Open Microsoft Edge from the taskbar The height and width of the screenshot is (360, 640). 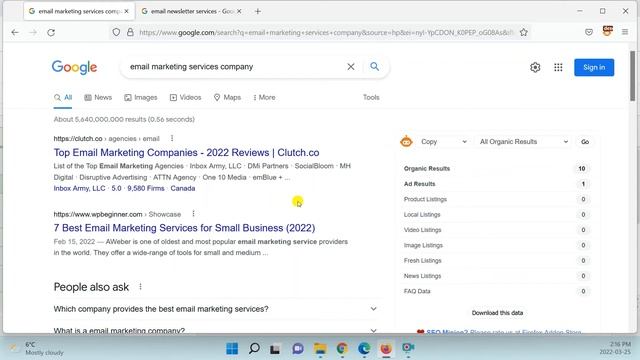(364, 349)
